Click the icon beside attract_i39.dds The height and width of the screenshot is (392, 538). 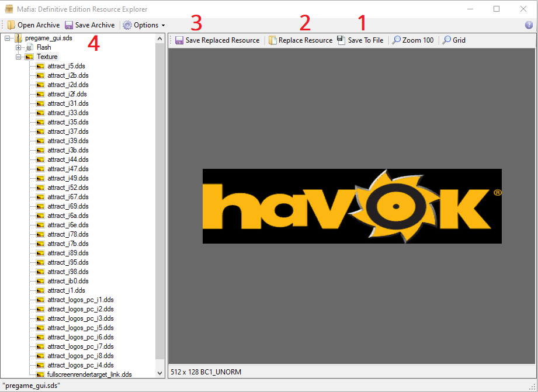[40, 141]
